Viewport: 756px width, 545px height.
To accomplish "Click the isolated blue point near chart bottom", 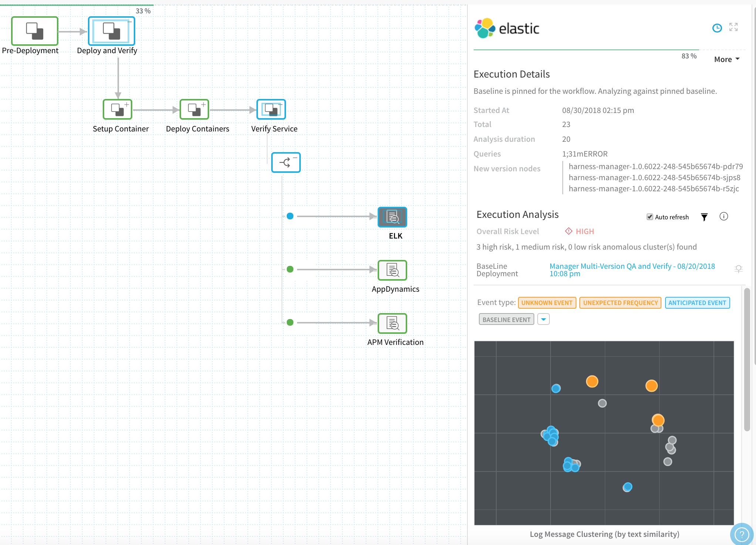I will coord(627,487).
